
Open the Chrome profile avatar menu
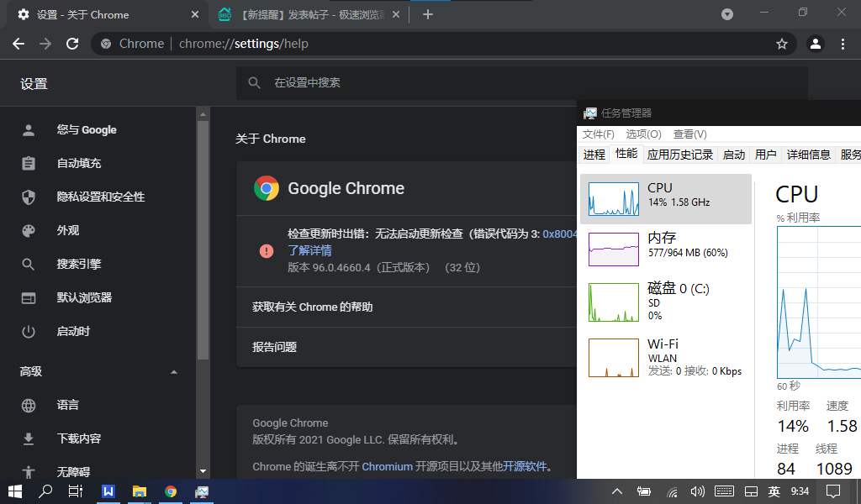tap(816, 44)
